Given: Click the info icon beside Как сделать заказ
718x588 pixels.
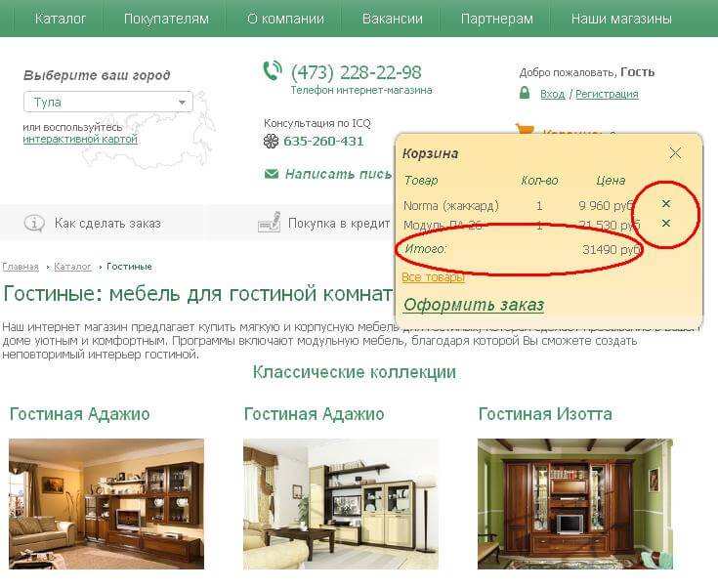Looking at the screenshot, I should [34, 224].
